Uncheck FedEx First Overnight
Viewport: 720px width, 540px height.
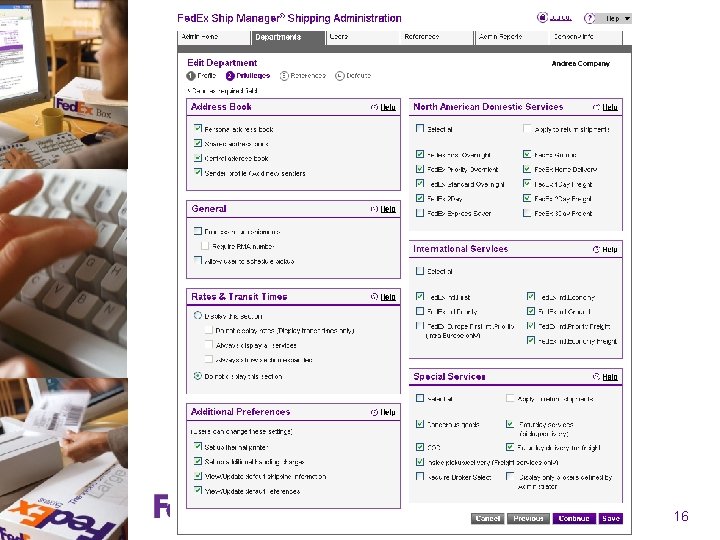tap(420, 154)
